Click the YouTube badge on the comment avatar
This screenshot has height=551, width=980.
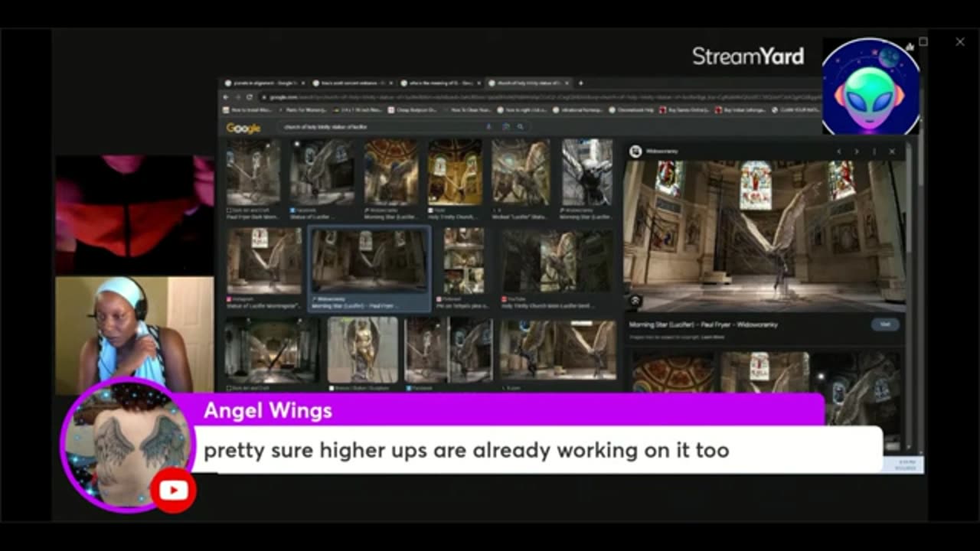[x=173, y=490]
